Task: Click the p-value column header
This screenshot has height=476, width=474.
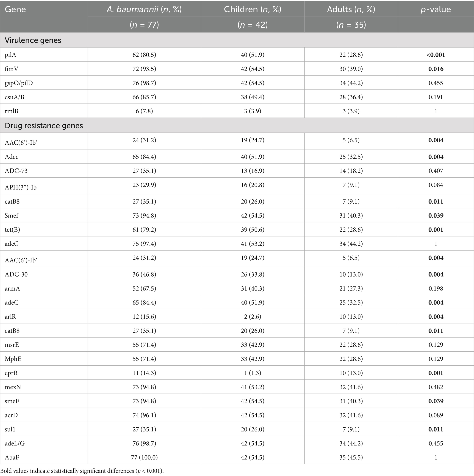Action: [435, 10]
